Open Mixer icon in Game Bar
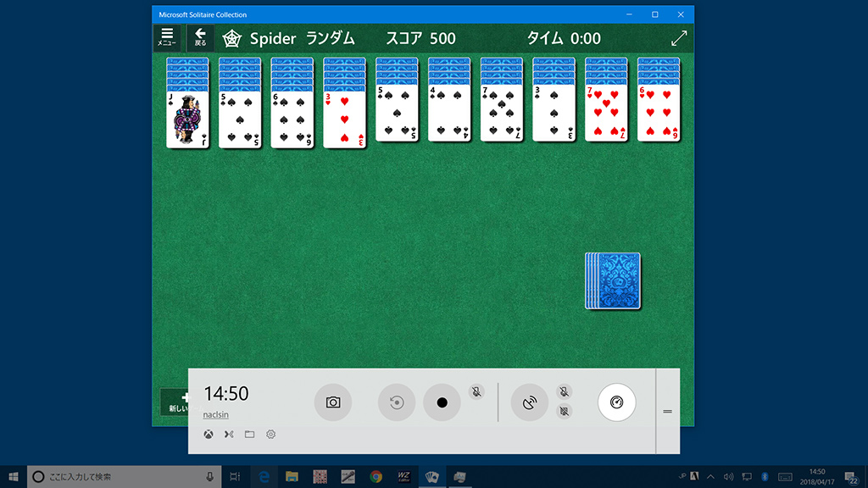The width and height of the screenshot is (868, 488). click(x=228, y=435)
